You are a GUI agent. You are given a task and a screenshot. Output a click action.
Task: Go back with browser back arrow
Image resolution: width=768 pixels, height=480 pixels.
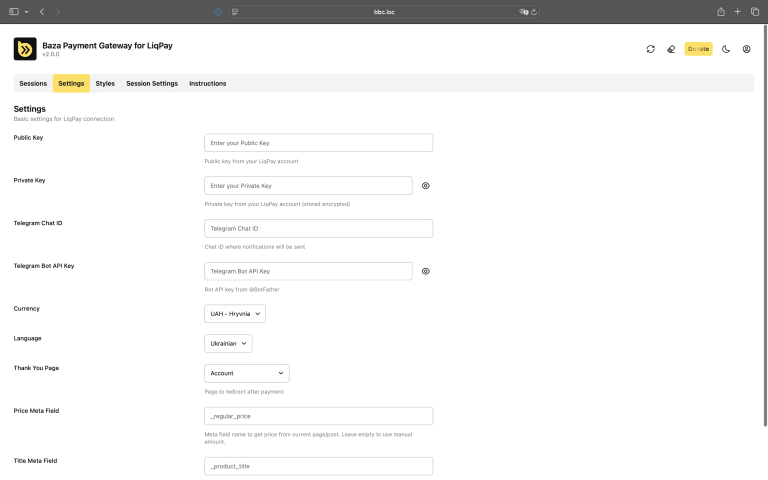pos(42,12)
